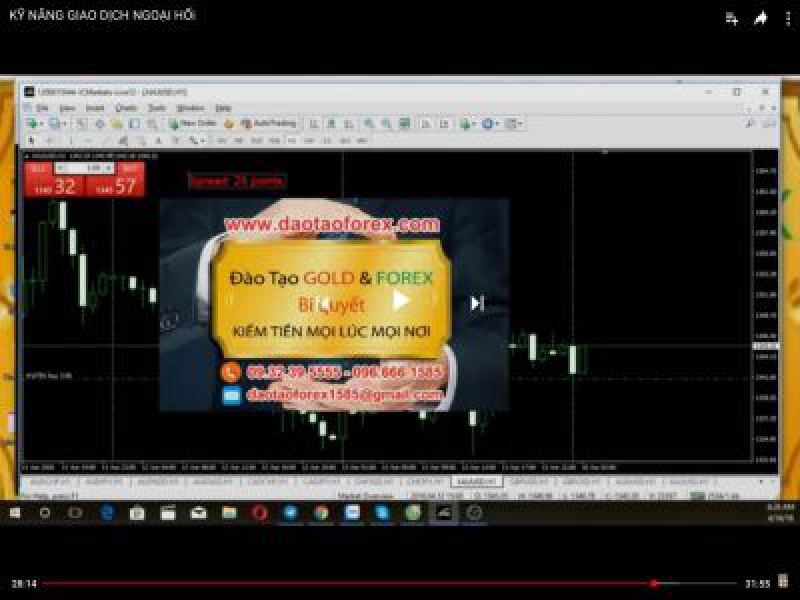This screenshot has height=600, width=800.
Task: Open the MetaTrader search icon
Action: [x=750, y=123]
